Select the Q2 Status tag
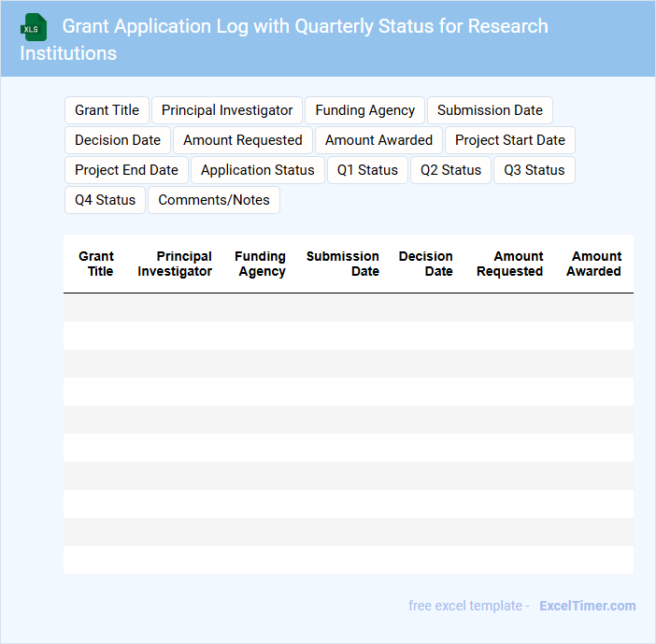The width and height of the screenshot is (656, 644). [450, 170]
